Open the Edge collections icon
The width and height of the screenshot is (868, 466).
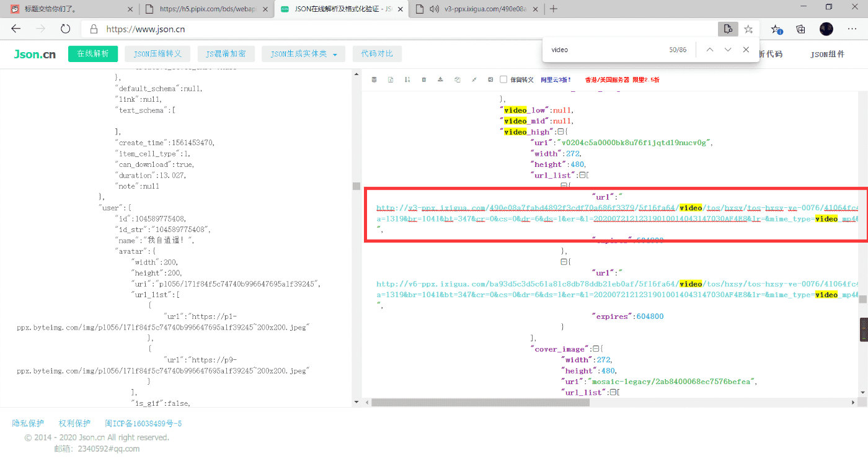801,29
